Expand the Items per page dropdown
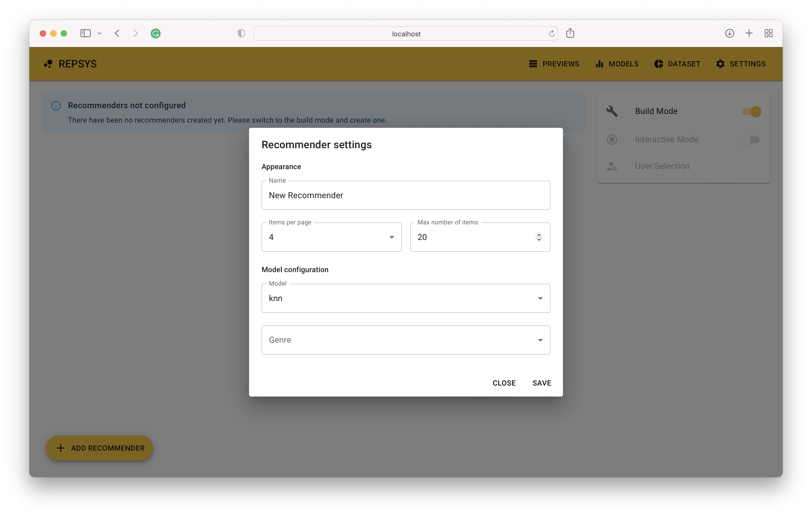This screenshot has width=812, height=516. pyautogui.click(x=331, y=237)
